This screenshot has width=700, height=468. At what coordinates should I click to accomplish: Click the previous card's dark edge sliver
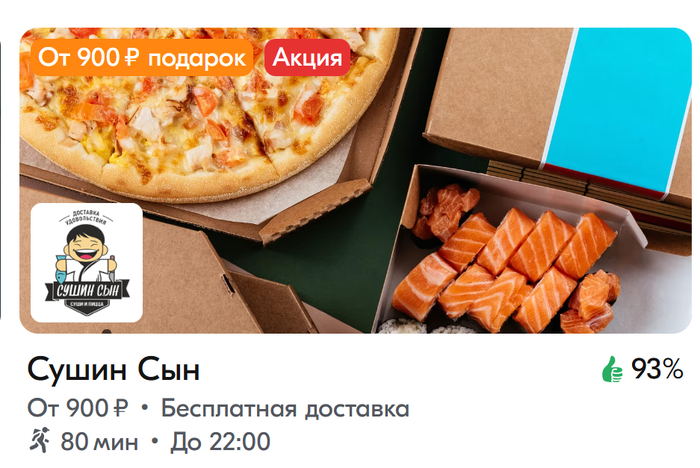tap(1, 179)
